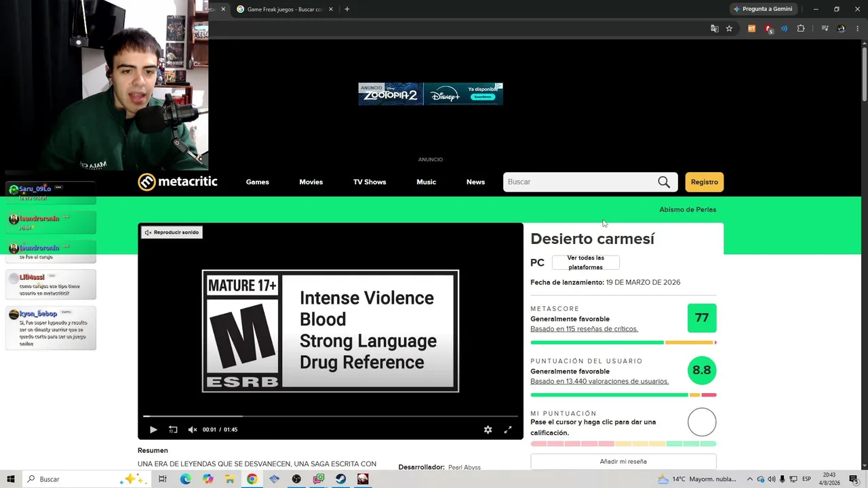The height and width of the screenshot is (488, 868).
Task: Open the Windows Start menu
Action: 10,479
